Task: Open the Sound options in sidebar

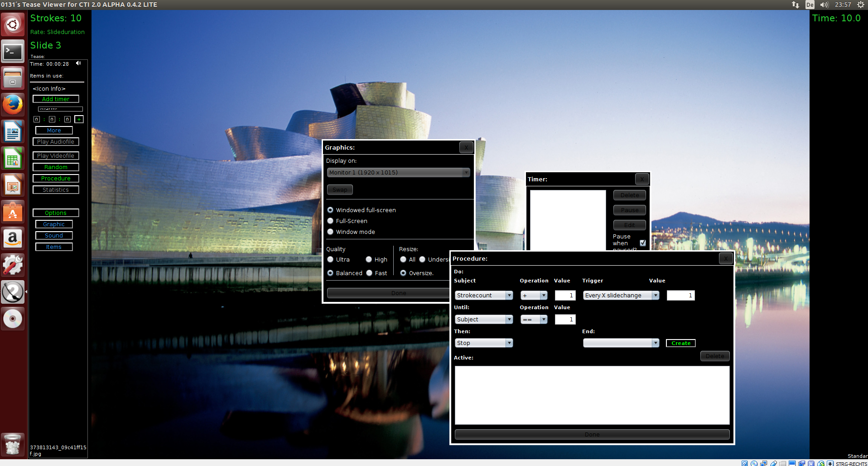Action: coord(54,235)
